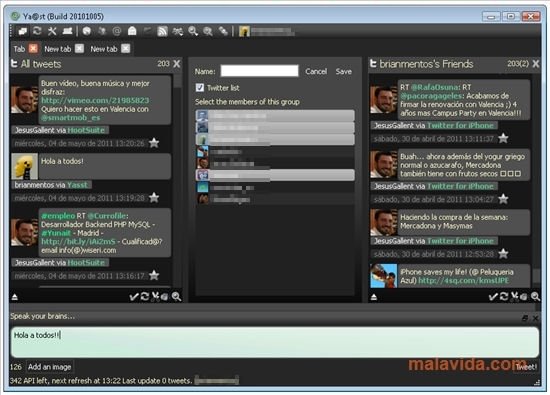Switch to the second 'New tab'

pos(104,49)
